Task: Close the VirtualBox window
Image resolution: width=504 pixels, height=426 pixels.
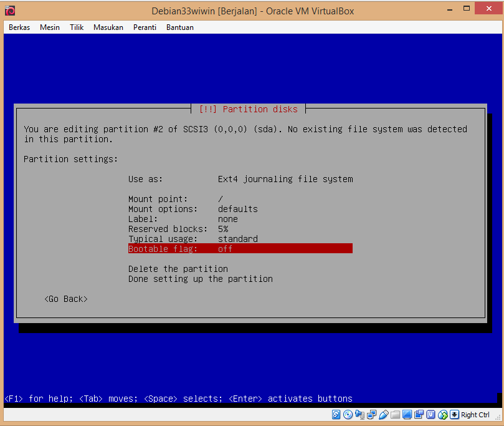Action: (x=488, y=9)
